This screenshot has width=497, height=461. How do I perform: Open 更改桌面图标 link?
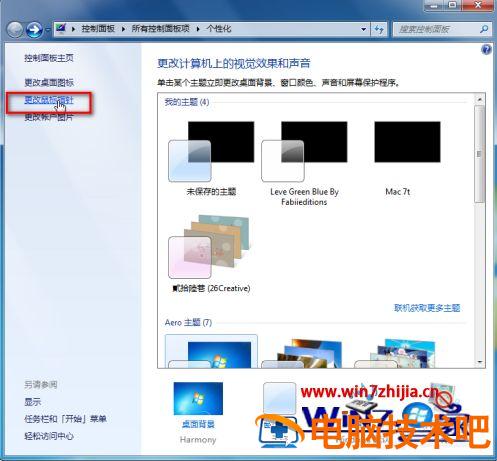[x=49, y=82]
